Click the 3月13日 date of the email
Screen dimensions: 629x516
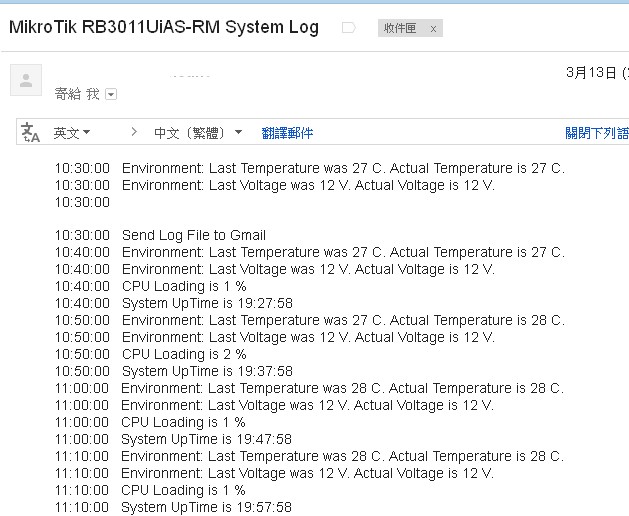click(x=591, y=73)
